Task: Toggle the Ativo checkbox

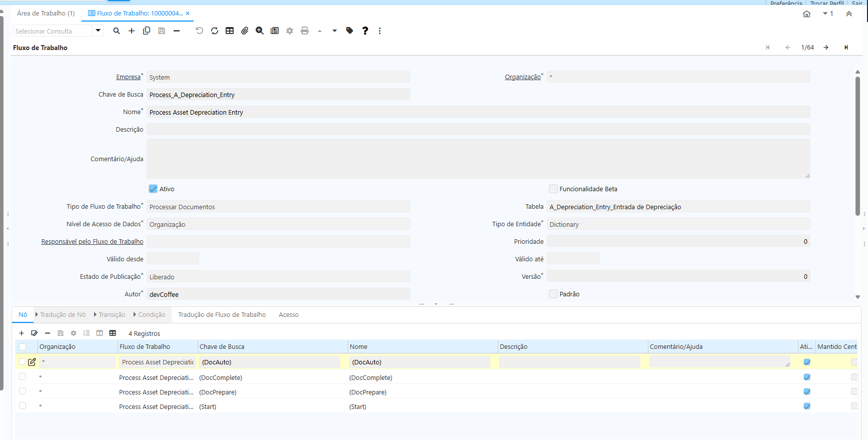Action: click(x=153, y=189)
